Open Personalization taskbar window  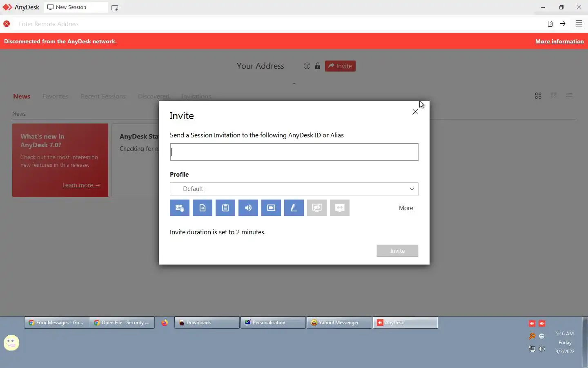click(x=273, y=323)
